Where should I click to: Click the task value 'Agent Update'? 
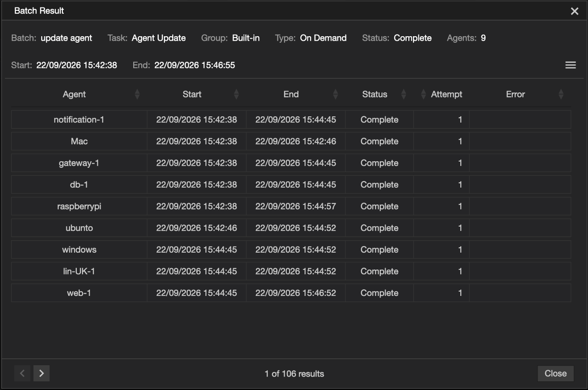[159, 38]
